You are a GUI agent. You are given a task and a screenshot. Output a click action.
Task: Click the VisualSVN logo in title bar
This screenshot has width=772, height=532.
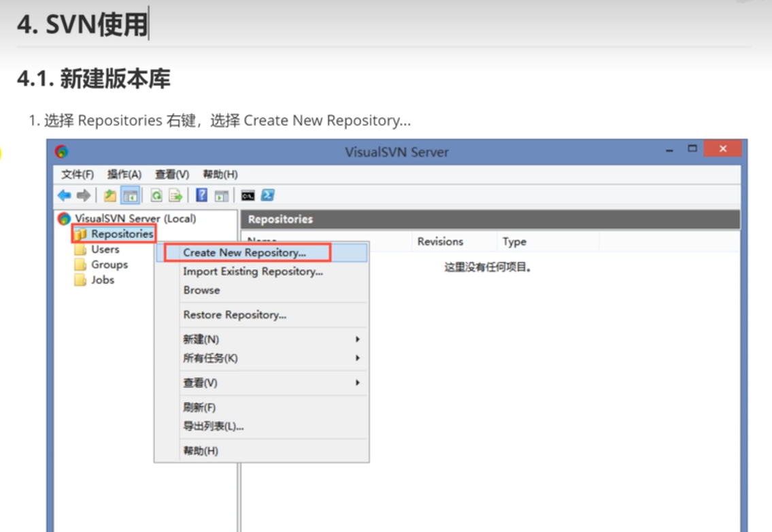(x=61, y=152)
